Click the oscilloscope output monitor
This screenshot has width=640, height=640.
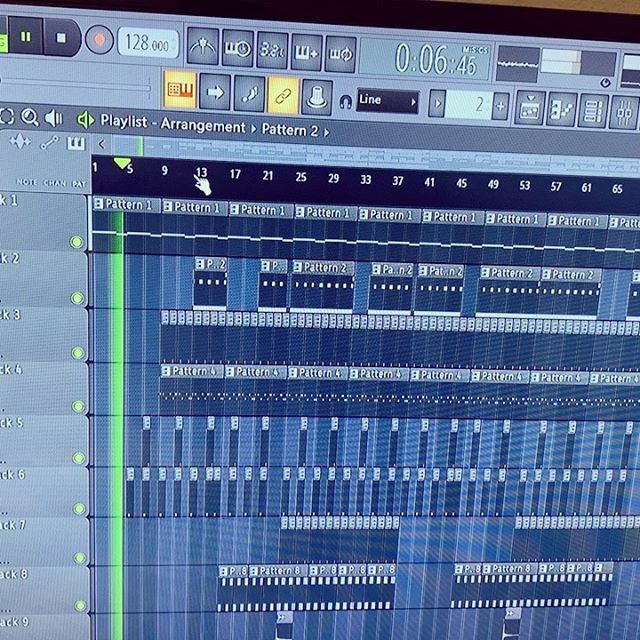(518, 64)
